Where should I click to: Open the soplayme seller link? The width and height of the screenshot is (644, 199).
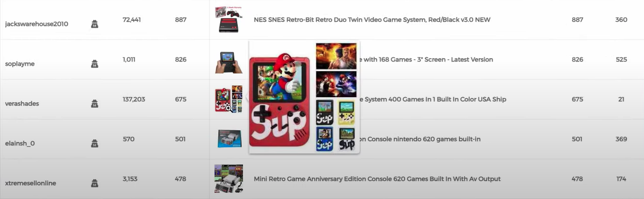[x=19, y=63]
